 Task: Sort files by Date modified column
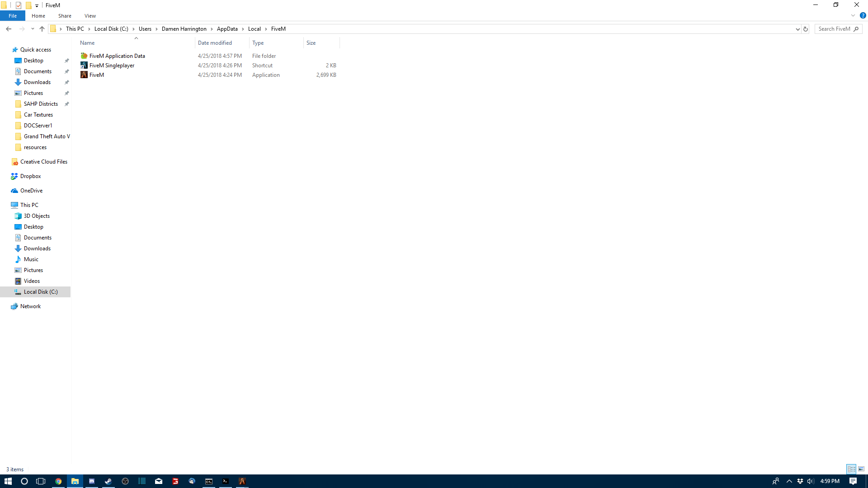click(x=222, y=43)
